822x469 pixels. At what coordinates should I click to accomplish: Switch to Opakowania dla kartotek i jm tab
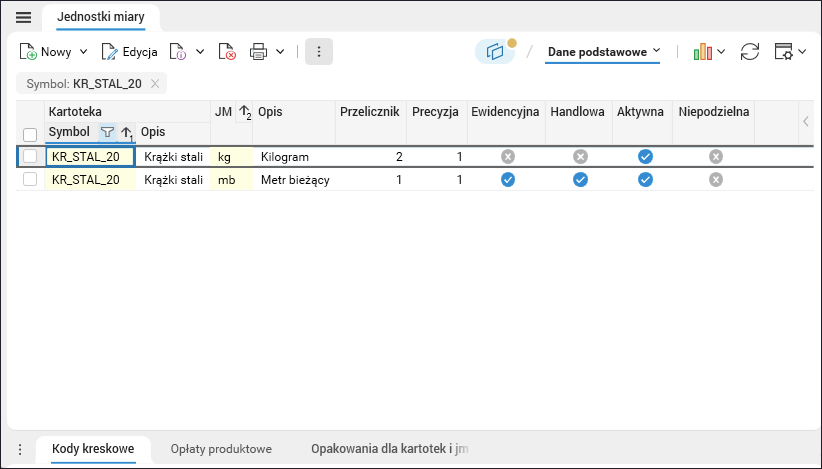pos(390,449)
